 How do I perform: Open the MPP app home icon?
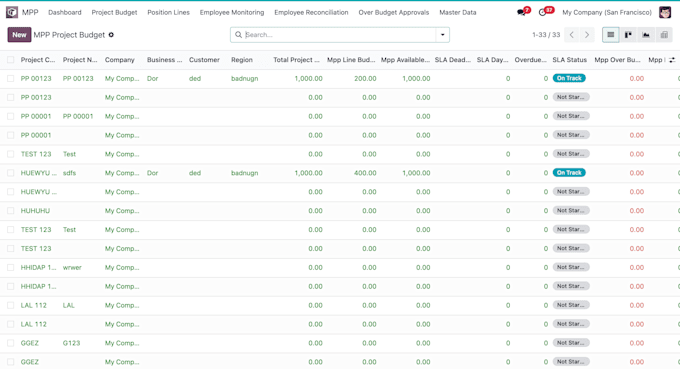click(12, 12)
